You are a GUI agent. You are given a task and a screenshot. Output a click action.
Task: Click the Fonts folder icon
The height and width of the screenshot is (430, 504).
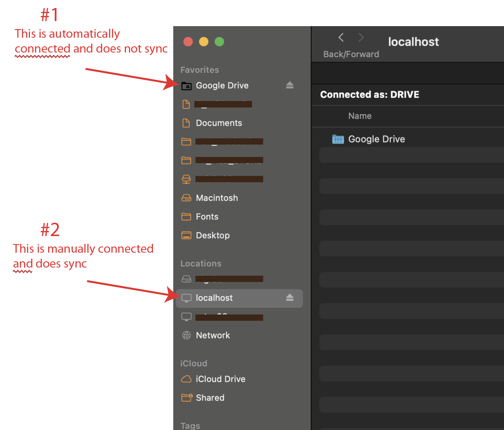(x=186, y=216)
